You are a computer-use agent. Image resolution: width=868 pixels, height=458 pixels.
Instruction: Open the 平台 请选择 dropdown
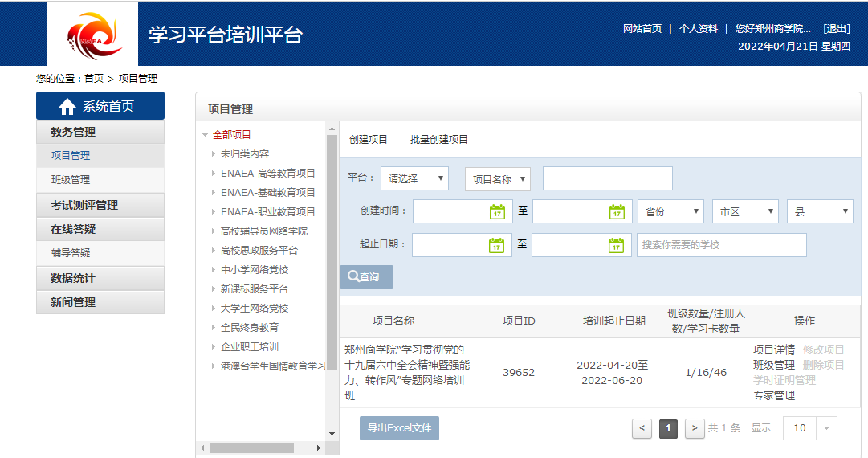[414, 179]
